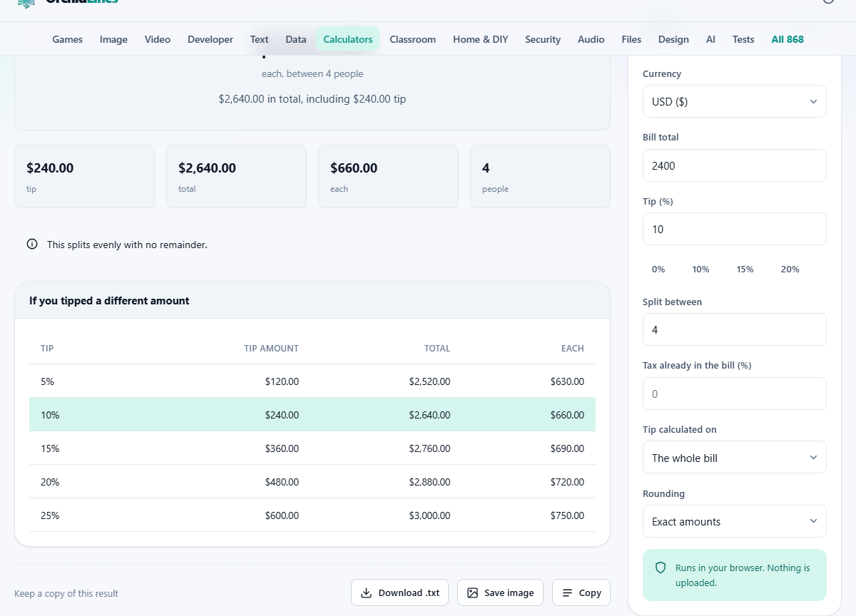Open the Design category tab
This screenshot has height=616, width=856.
673,39
